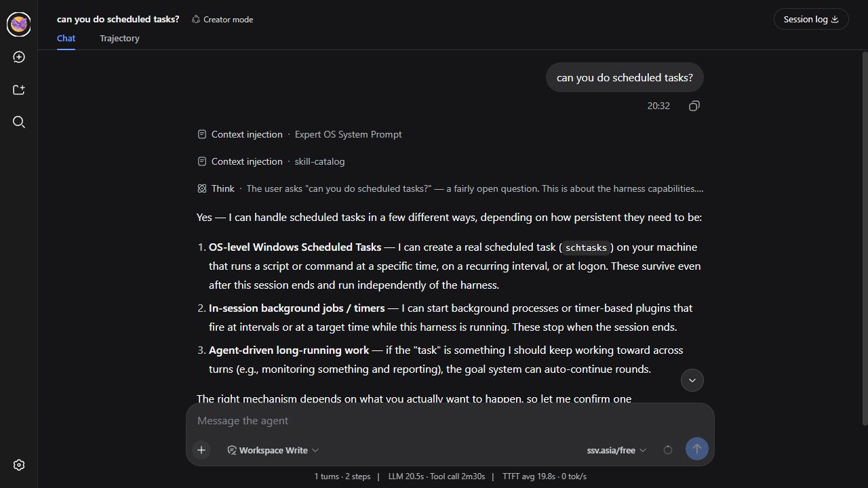Expand the Expert OS System Prompt context injection
The height and width of the screenshot is (488, 868).
click(300, 134)
